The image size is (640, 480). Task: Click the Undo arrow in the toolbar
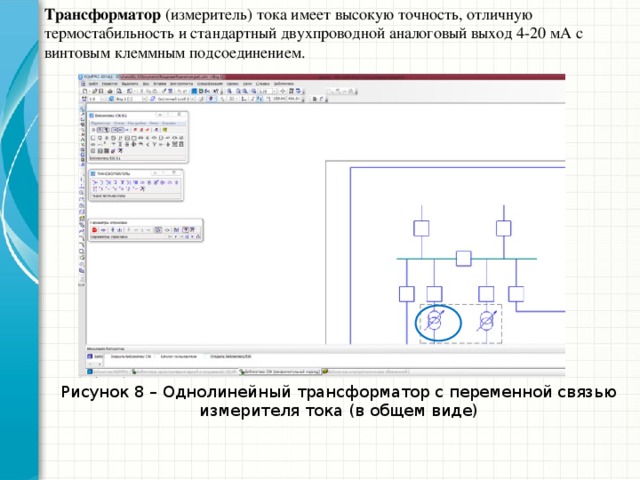pyautogui.click(x=180, y=91)
